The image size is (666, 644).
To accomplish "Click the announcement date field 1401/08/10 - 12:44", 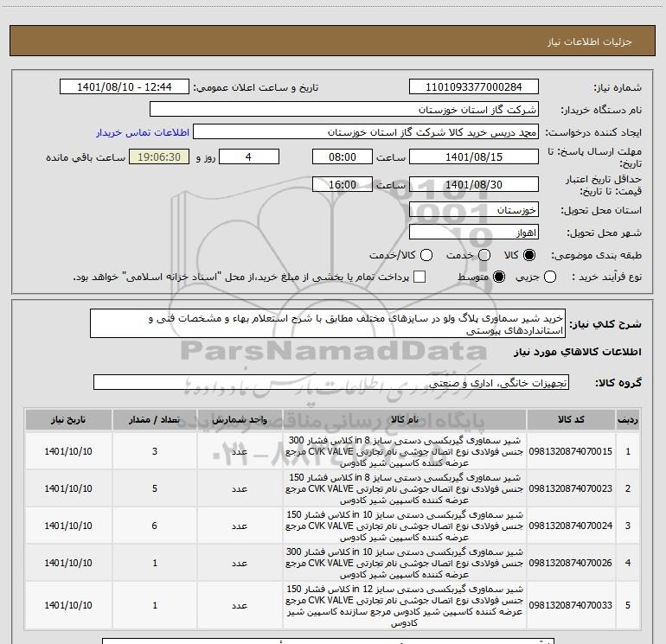I will 125,86.
